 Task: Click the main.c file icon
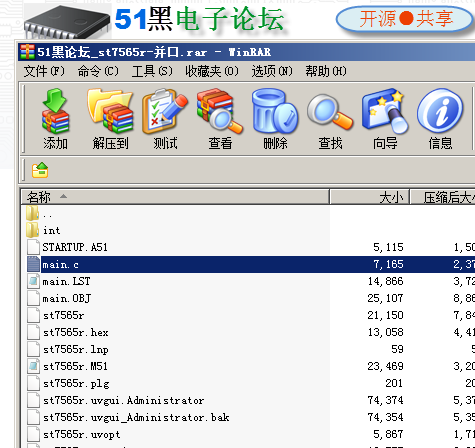[x=33, y=264]
